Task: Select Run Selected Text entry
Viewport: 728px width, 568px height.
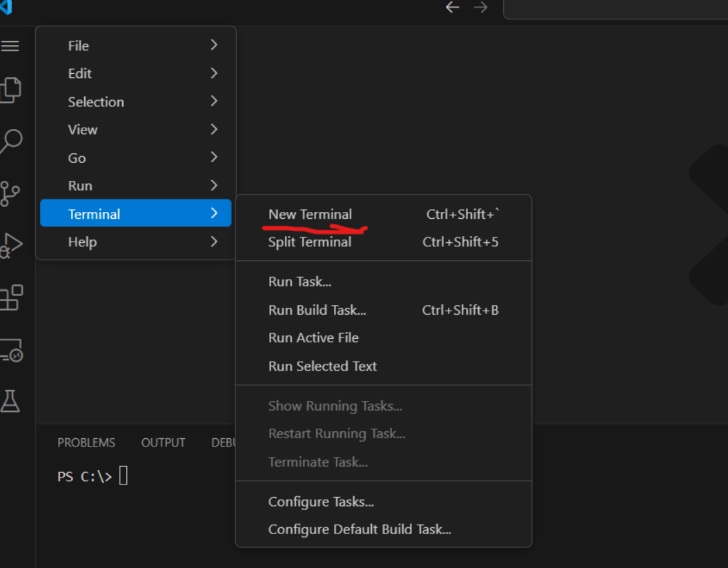Action: tap(384, 366)
